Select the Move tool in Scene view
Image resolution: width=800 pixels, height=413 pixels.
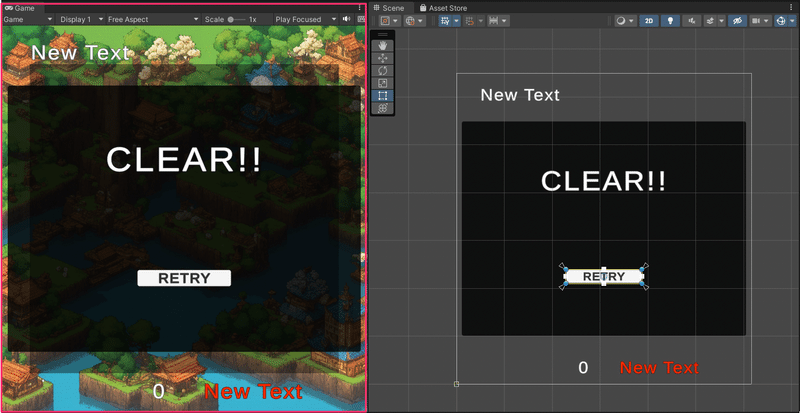pos(383,58)
